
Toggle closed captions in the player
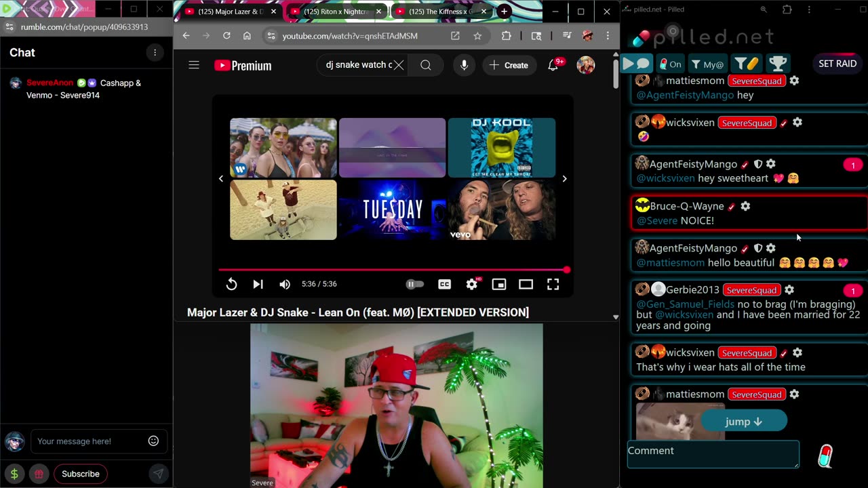pyautogui.click(x=444, y=284)
